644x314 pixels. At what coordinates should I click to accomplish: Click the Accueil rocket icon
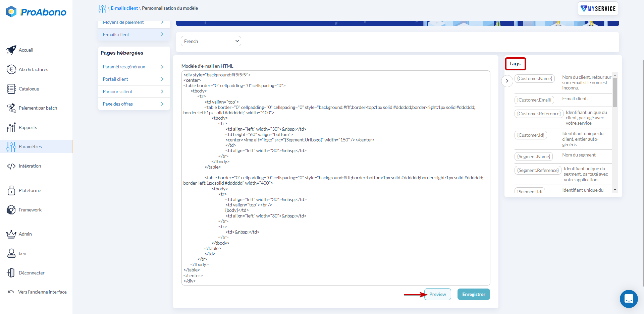click(11, 50)
